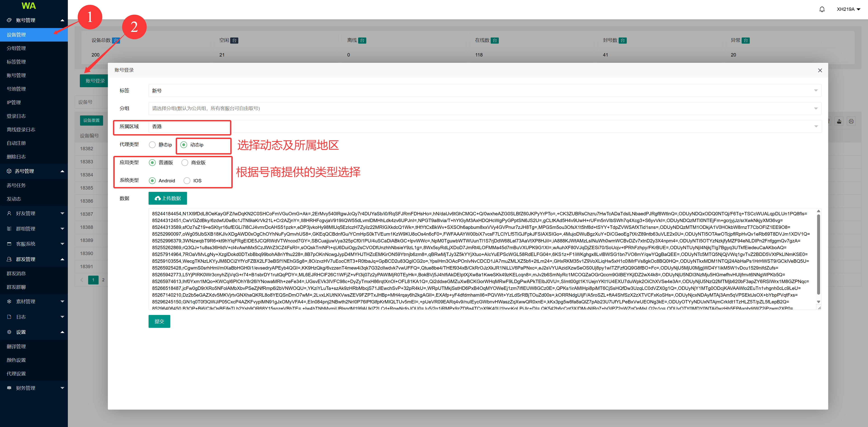Image resolution: width=868 pixels, height=427 pixels.
Task: Click the export icon beside print
Action: pos(839,121)
